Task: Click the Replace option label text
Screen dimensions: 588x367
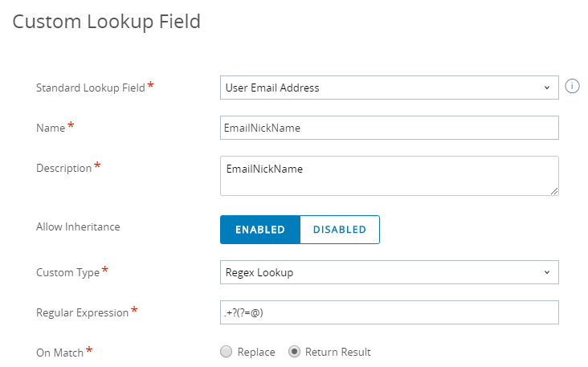Action: (257, 352)
